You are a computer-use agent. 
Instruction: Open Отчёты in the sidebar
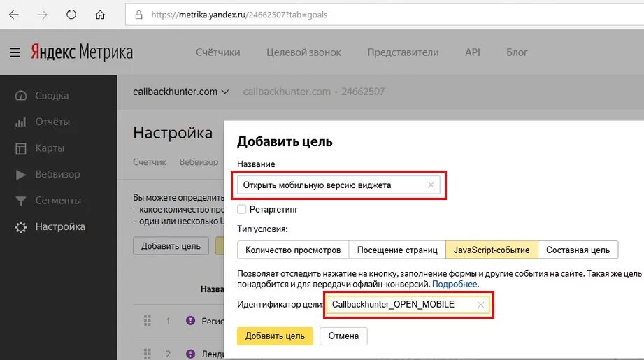pos(52,122)
